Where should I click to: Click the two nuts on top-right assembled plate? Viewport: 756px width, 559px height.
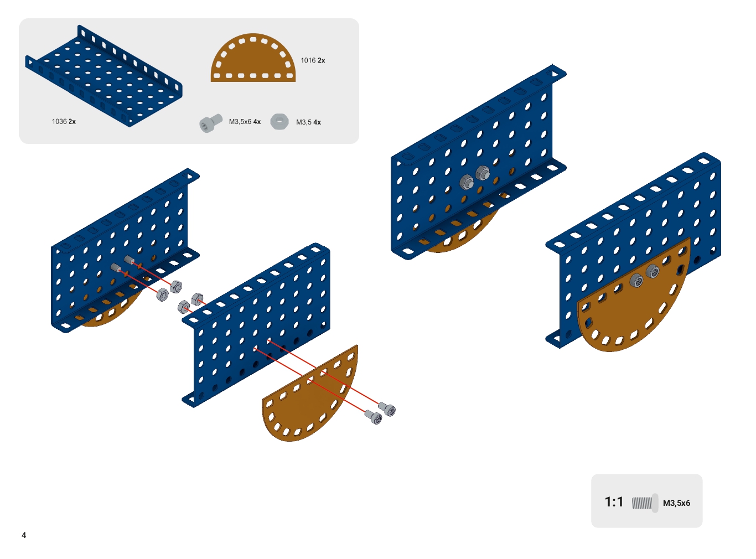point(475,177)
